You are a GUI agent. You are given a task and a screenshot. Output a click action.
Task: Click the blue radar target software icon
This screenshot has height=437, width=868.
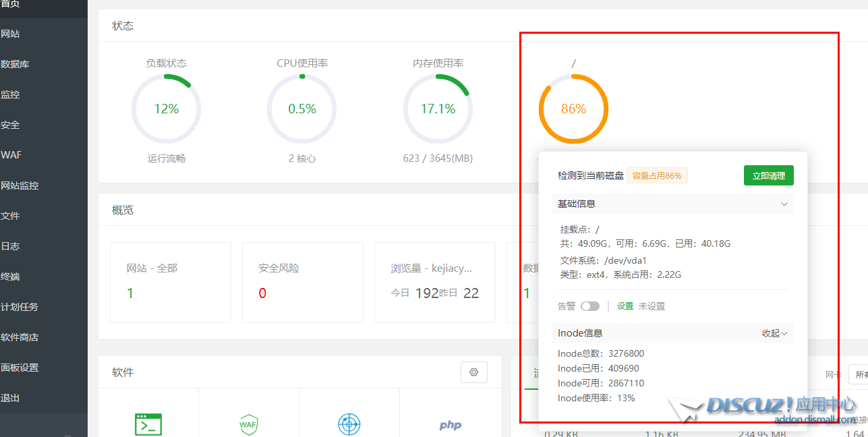349,424
